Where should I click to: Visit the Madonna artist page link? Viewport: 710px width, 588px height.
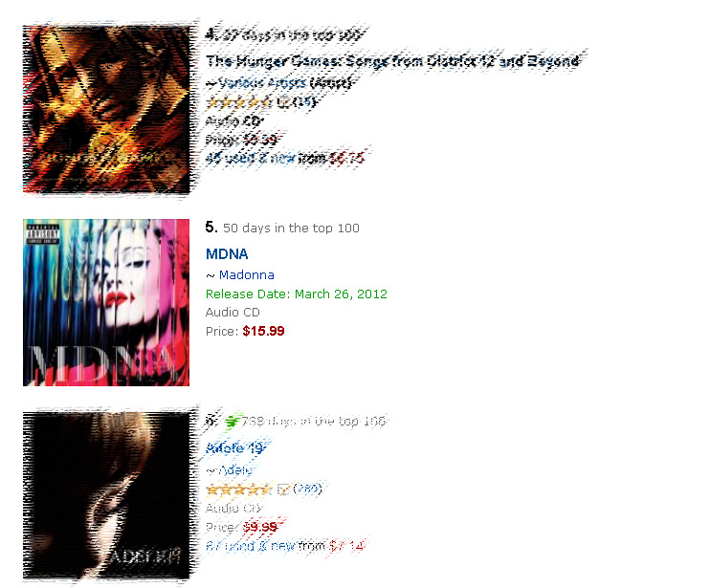click(x=246, y=275)
